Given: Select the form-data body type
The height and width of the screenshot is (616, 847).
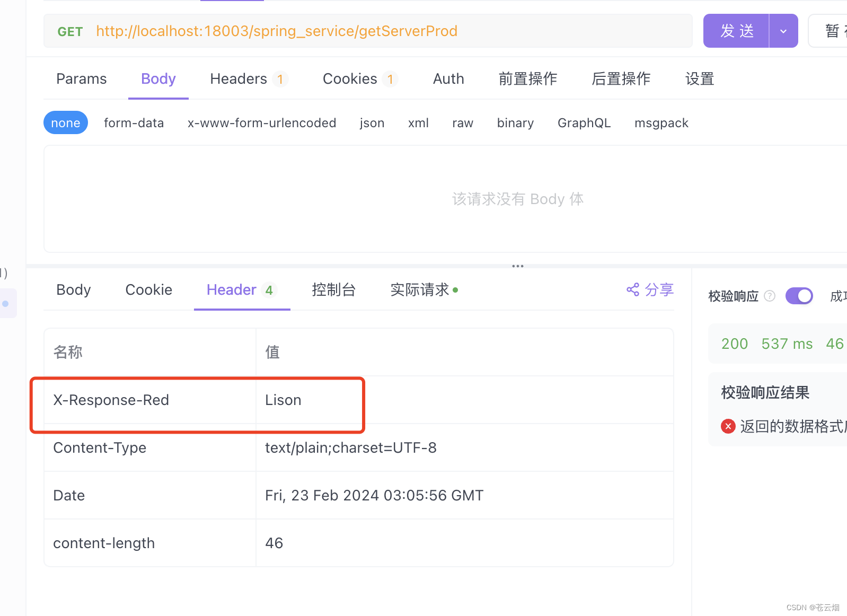Looking at the screenshot, I should click(x=134, y=122).
